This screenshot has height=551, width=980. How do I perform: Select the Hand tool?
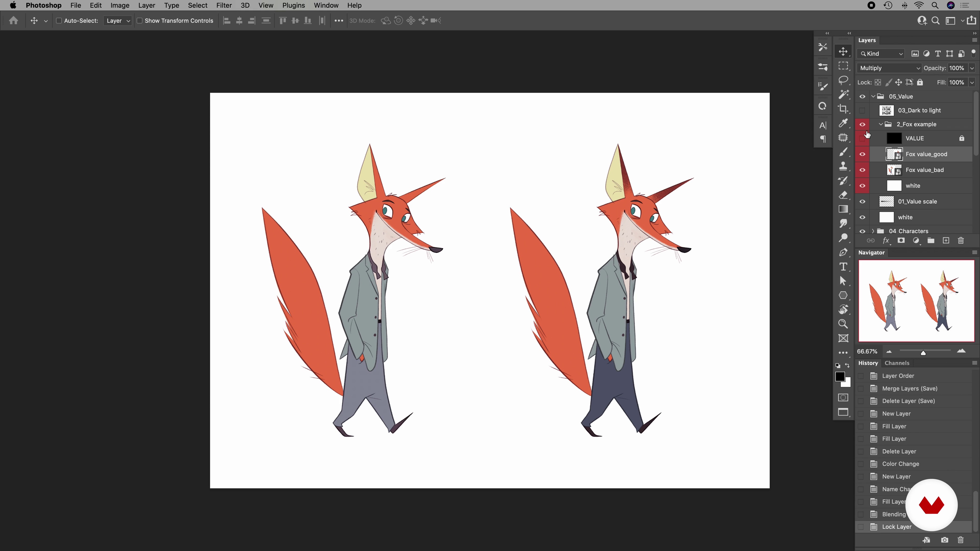pos(843,310)
